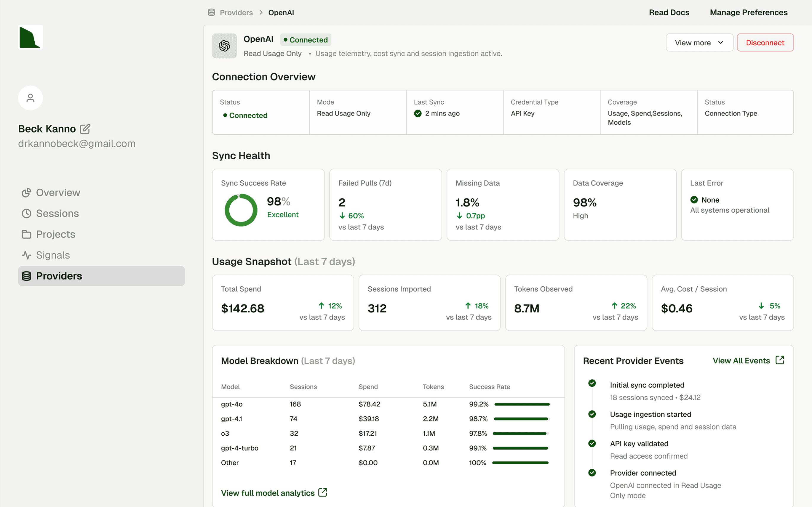Click the Overview pie chart icon

pos(26,192)
